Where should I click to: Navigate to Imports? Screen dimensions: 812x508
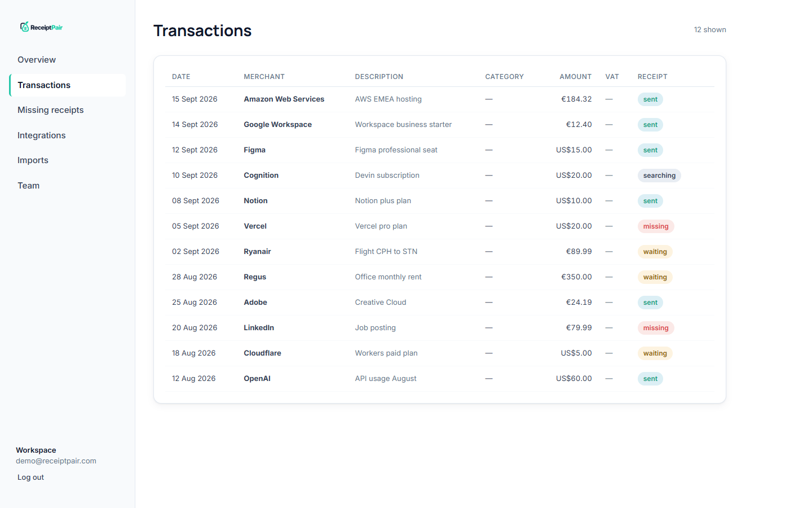(67, 160)
